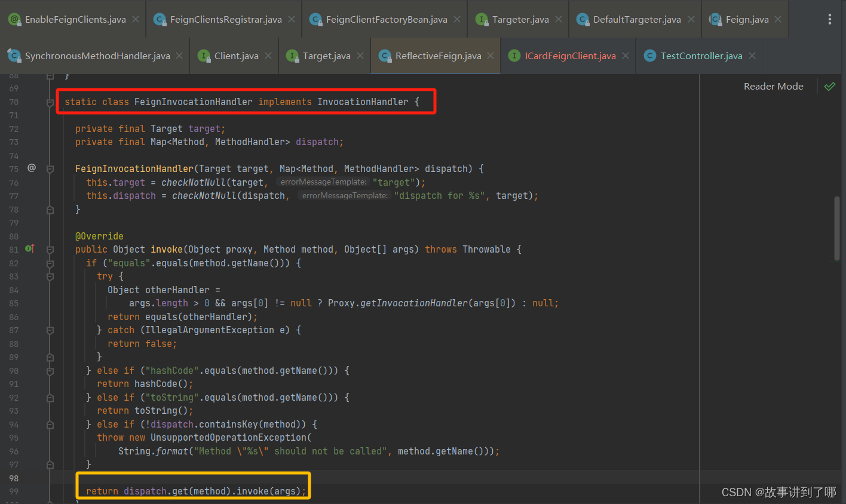Collapse the constructor fold at line 75
The height and width of the screenshot is (504, 846).
click(50, 170)
